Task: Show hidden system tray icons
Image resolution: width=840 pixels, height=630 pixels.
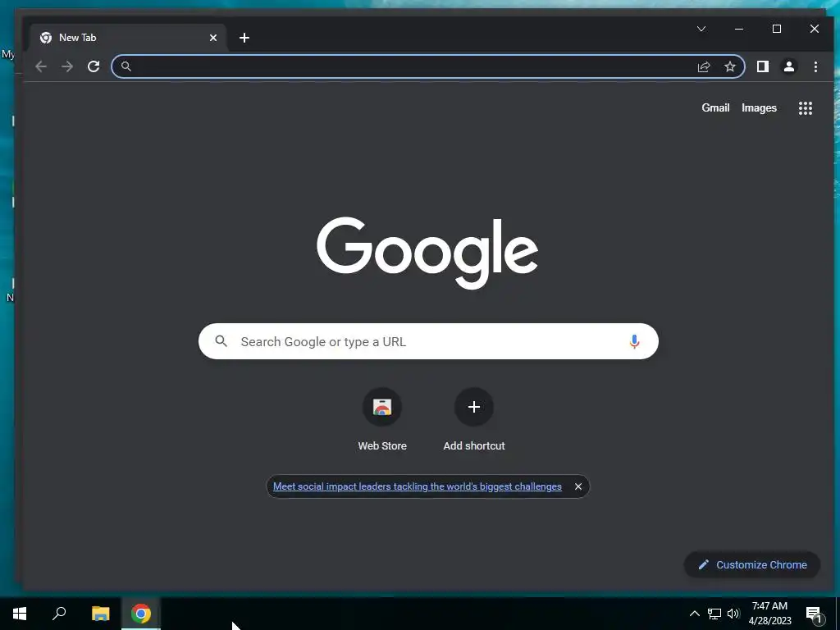Action: point(694,614)
